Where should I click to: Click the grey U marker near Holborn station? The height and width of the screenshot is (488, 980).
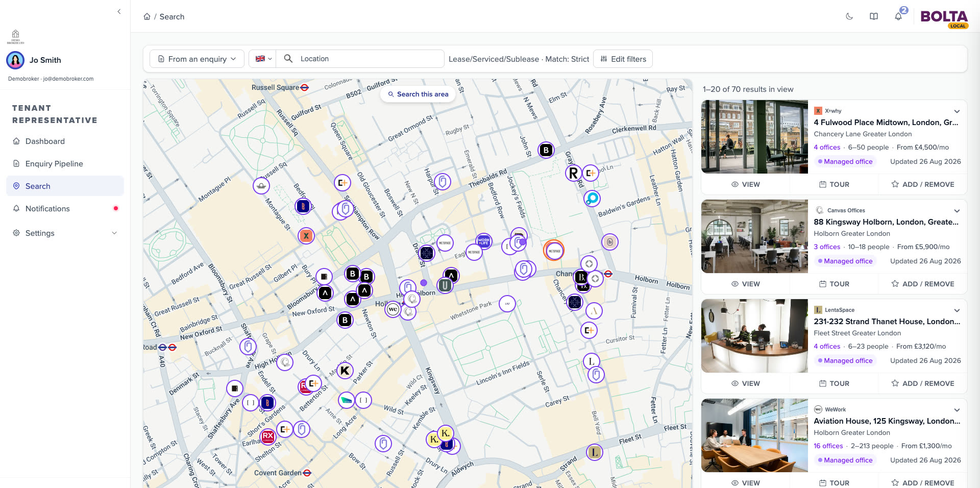pos(445,285)
